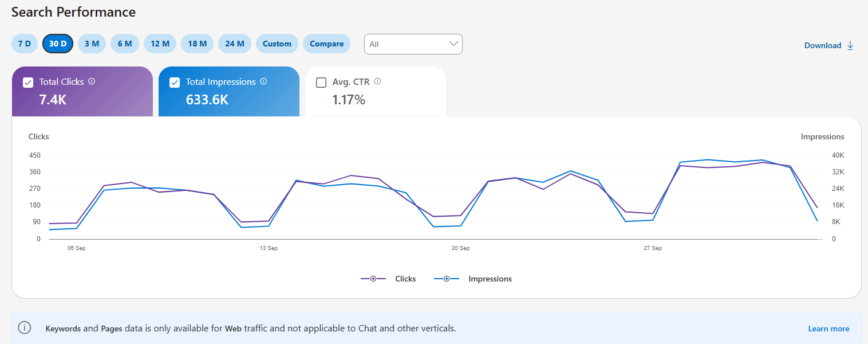Switch to the 6 M time range
The image size is (868, 344).
click(x=125, y=44)
